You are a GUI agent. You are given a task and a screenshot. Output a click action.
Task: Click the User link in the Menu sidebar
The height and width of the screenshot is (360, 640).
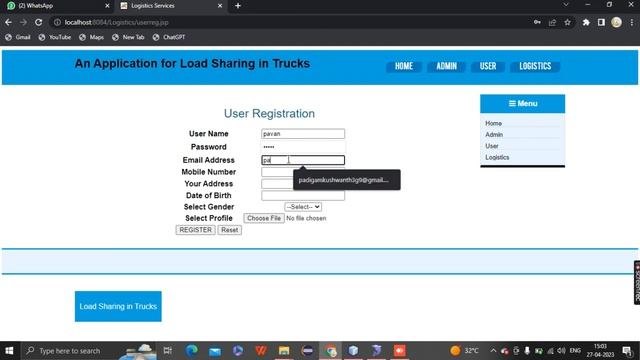pyautogui.click(x=491, y=146)
